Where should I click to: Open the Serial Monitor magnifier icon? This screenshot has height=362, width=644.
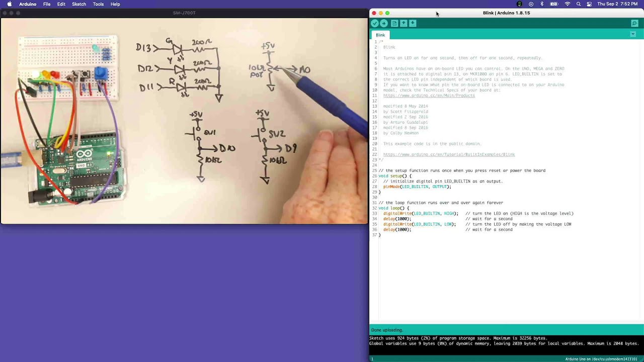coord(634,24)
